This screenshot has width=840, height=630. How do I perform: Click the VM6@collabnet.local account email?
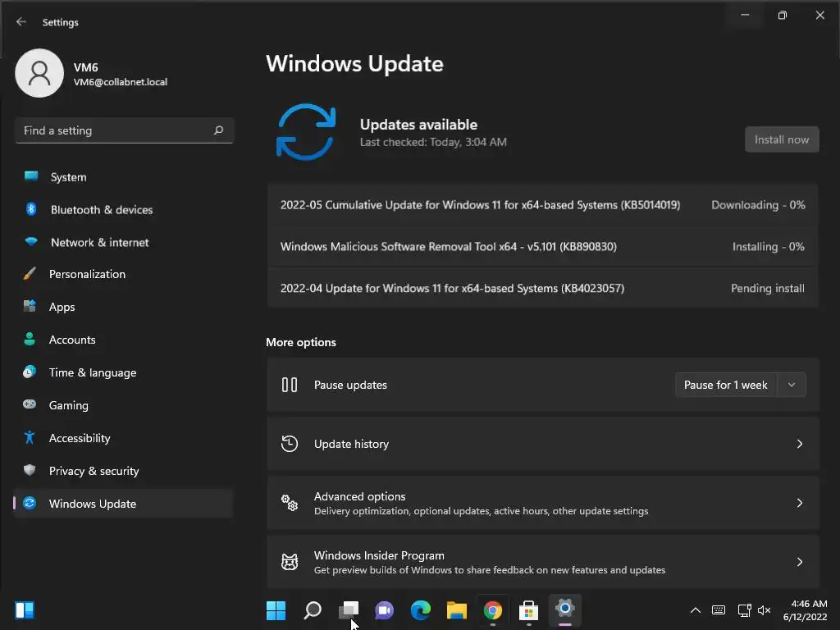coord(121,82)
